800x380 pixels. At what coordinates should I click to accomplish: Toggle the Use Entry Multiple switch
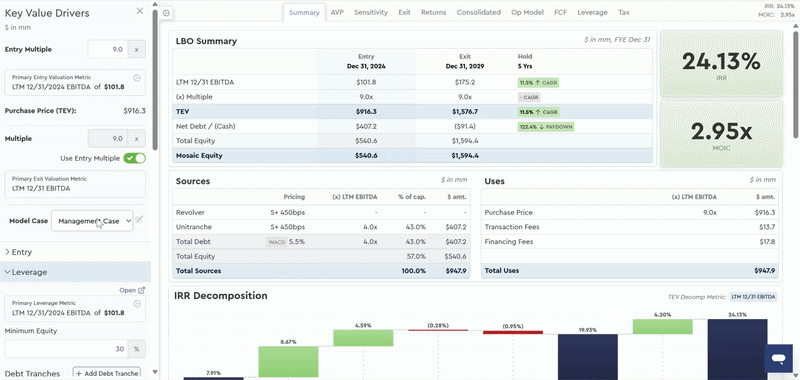(x=135, y=158)
